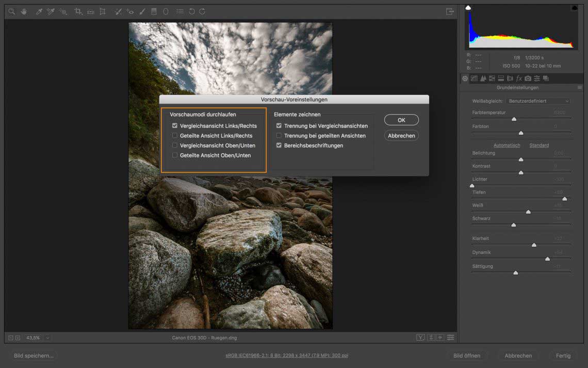Activate the Red Eye removal tool
The width and height of the screenshot is (588, 368).
pyautogui.click(x=130, y=11)
